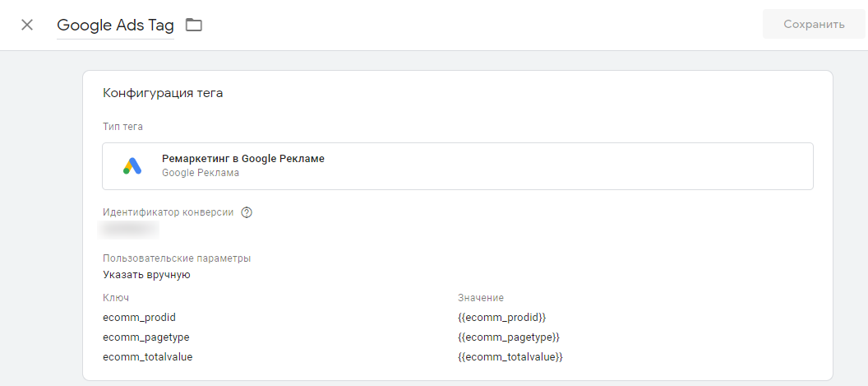Click the folder icon next to tag name

(194, 25)
